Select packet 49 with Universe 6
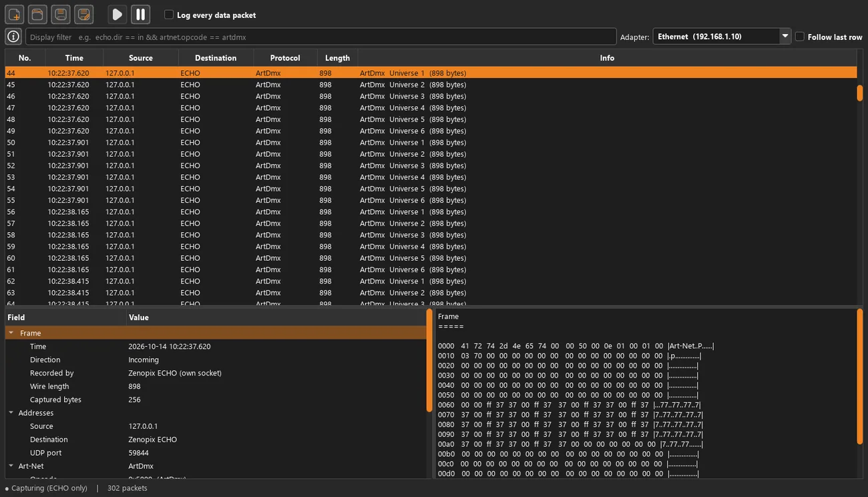868x497 pixels. pyautogui.click(x=431, y=131)
